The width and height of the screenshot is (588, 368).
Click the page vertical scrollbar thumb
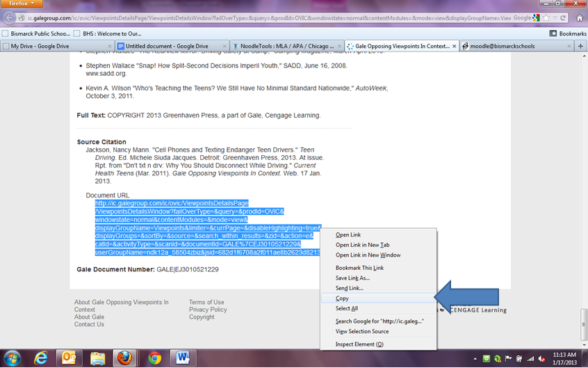point(584,324)
